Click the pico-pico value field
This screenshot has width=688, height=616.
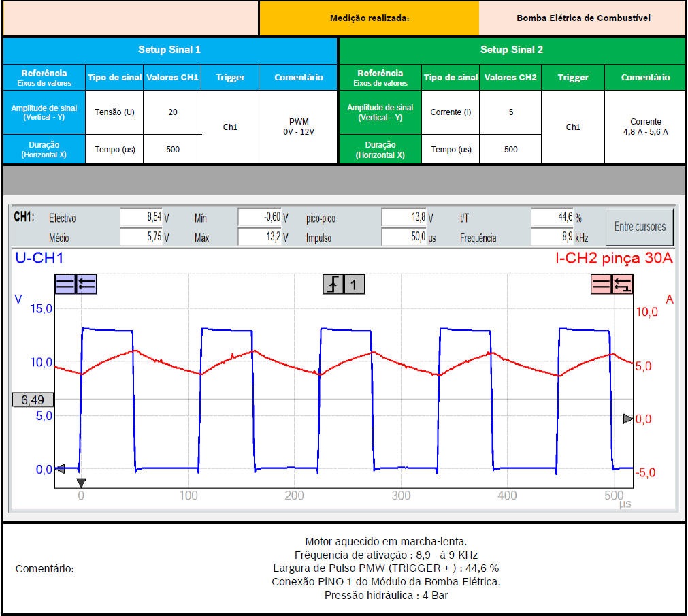pos(404,218)
